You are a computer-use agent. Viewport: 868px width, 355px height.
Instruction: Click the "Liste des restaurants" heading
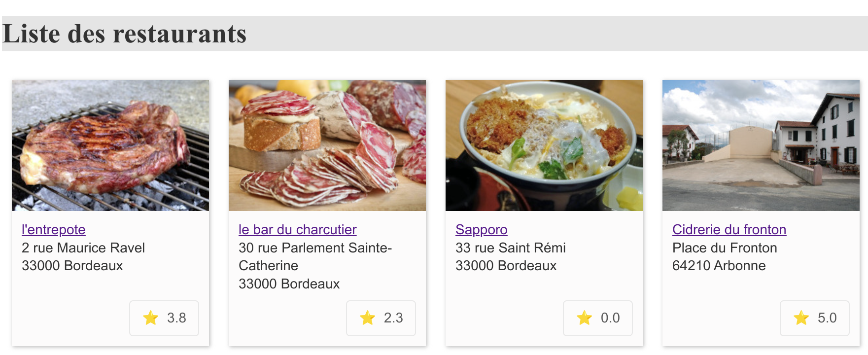[x=124, y=34]
